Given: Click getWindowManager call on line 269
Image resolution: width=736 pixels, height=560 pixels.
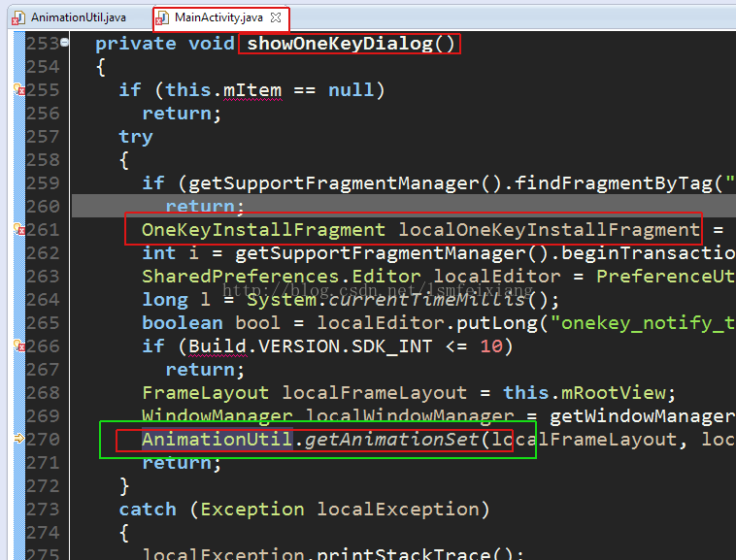Looking at the screenshot, I should pos(642,416).
